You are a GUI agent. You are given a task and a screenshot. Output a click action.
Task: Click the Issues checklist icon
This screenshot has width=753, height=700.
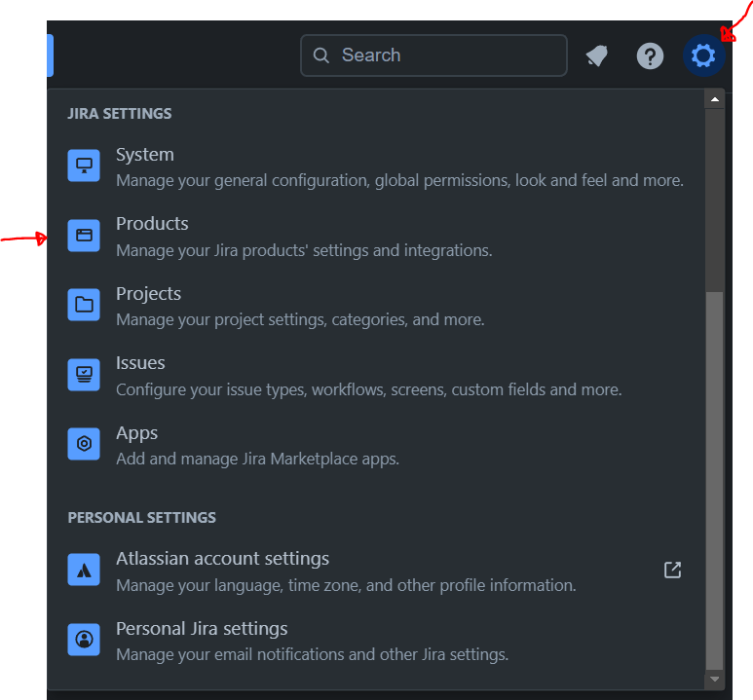click(84, 375)
